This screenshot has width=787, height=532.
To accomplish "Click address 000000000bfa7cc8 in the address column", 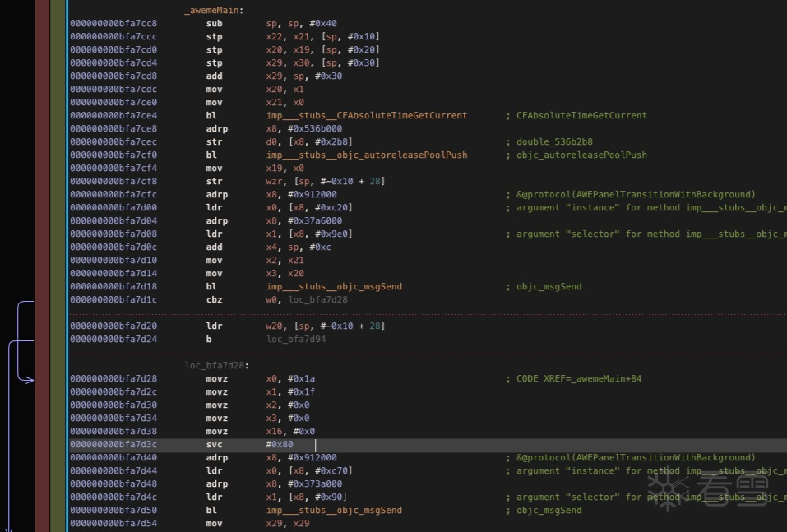I will pyautogui.click(x=113, y=23).
